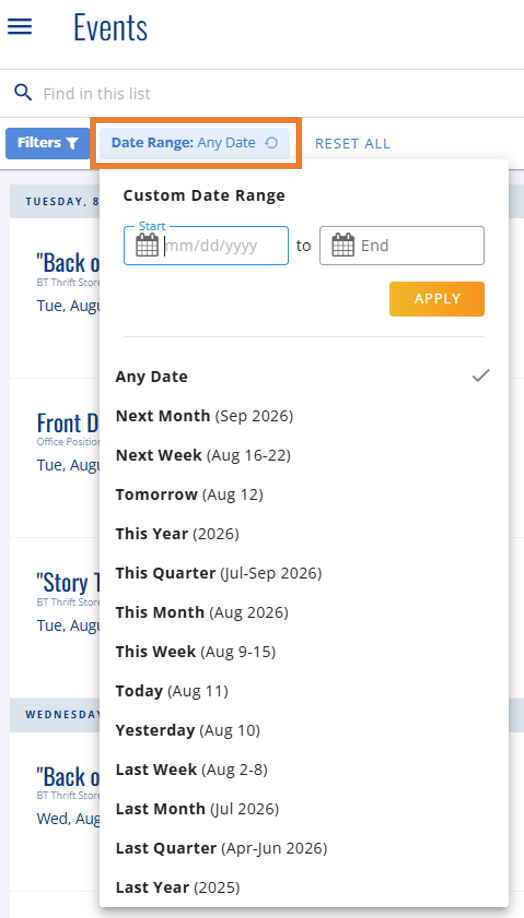Reset the Date Range filter icon
This screenshot has width=524, height=918.
tap(271, 143)
